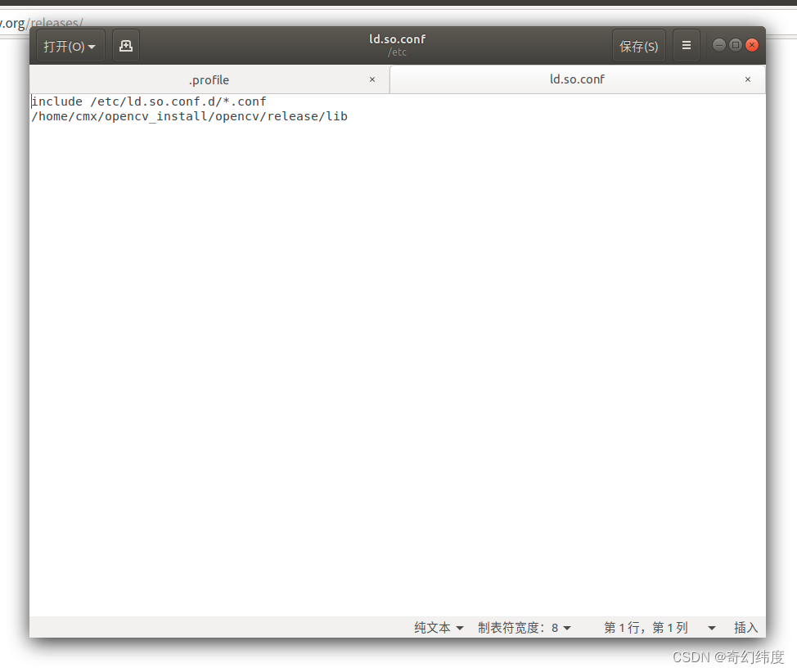The height and width of the screenshot is (672, 797).
Task: Click the ld.so.conf window title
Action: [398, 39]
